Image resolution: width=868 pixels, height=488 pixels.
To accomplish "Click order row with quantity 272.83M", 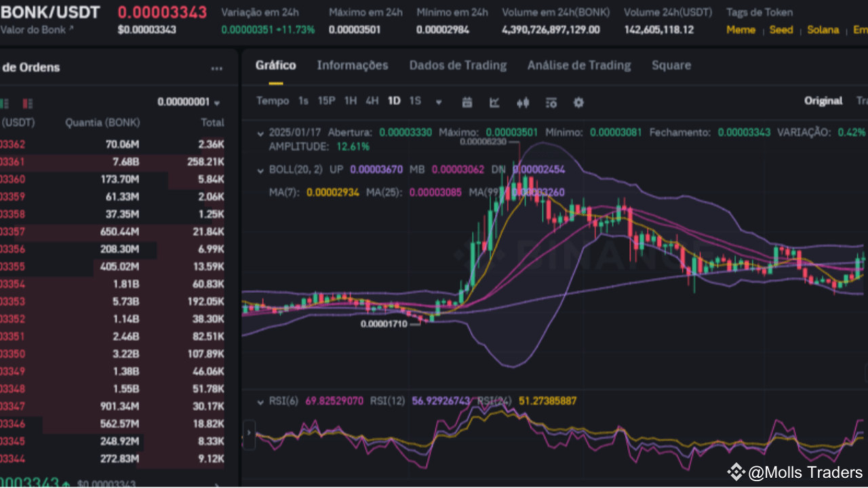I will coord(113,459).
